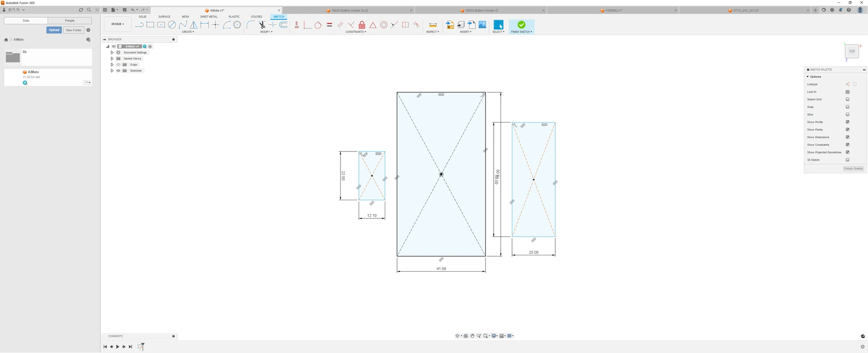The image size is (868, 353).
Task: Click the Measure tool under Inspect
Action: (x=433, y=25)
